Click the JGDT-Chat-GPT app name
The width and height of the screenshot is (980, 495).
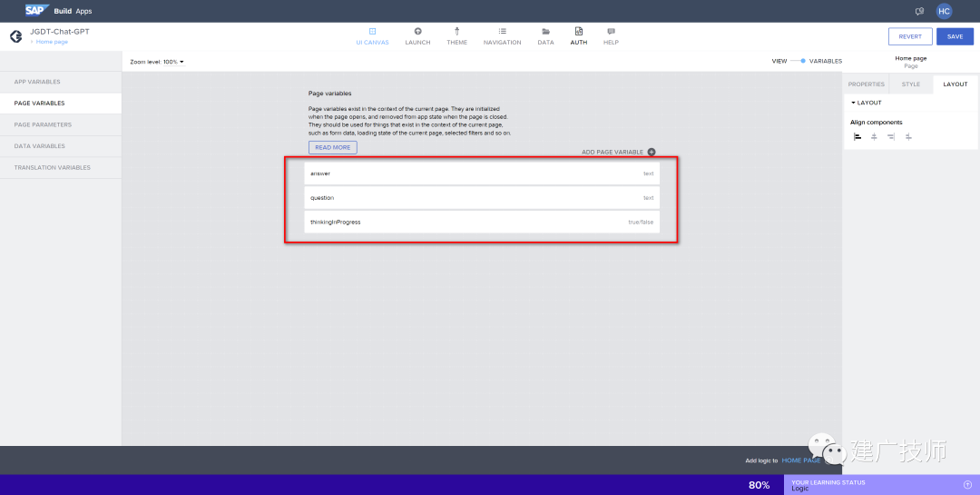click(60, 31)
